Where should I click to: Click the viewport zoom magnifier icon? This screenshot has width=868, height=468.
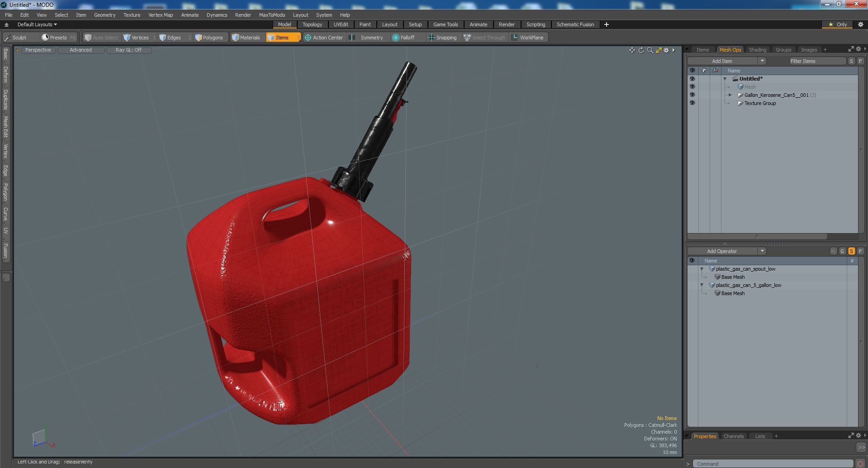click(650, 50)
